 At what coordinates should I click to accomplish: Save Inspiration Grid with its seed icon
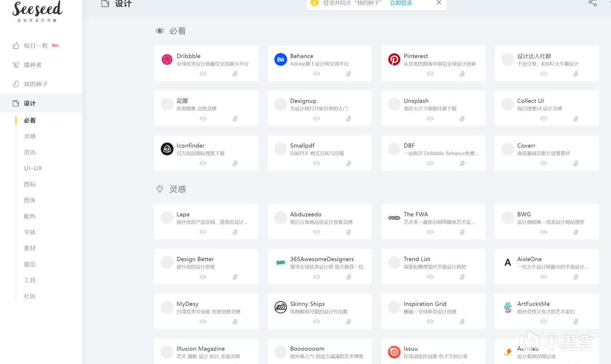coord(462,322)
